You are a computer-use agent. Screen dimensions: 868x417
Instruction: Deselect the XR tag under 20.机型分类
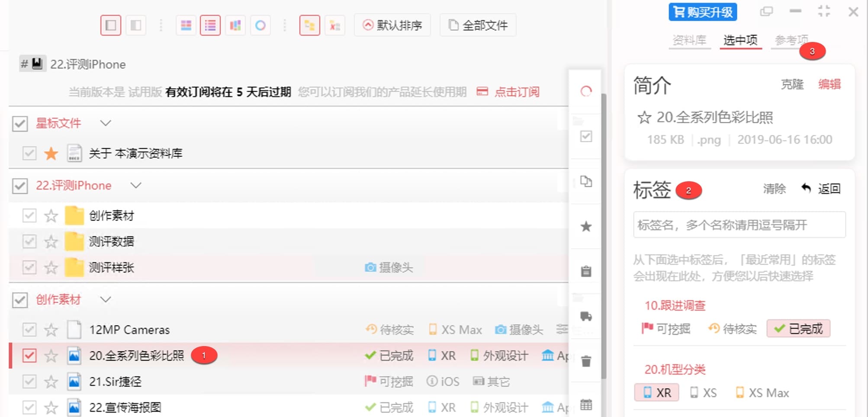657,393
